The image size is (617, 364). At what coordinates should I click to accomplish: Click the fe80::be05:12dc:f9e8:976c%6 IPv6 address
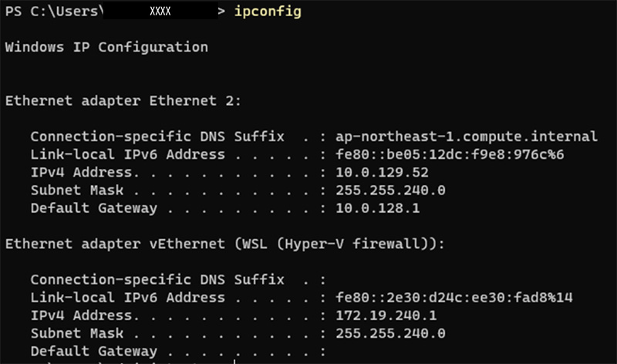click(x=450, y=154)
